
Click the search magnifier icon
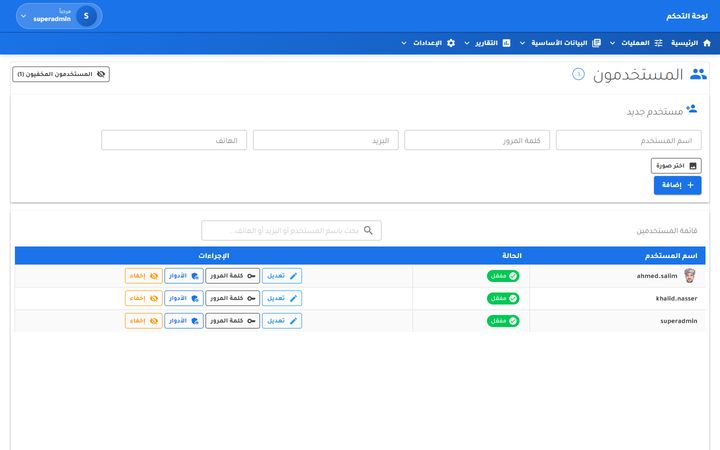(368, 230)
